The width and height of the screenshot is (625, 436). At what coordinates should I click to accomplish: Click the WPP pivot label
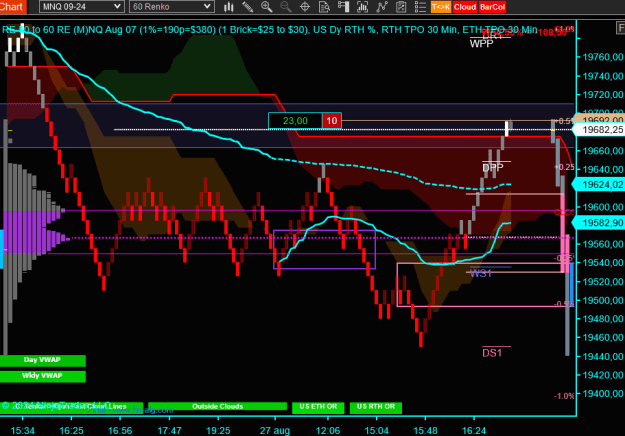(x=482, y=44)
